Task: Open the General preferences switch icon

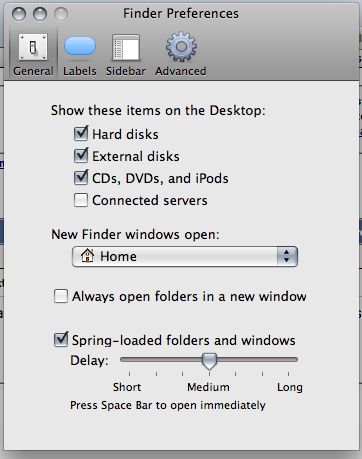Action: click(33, 47)
